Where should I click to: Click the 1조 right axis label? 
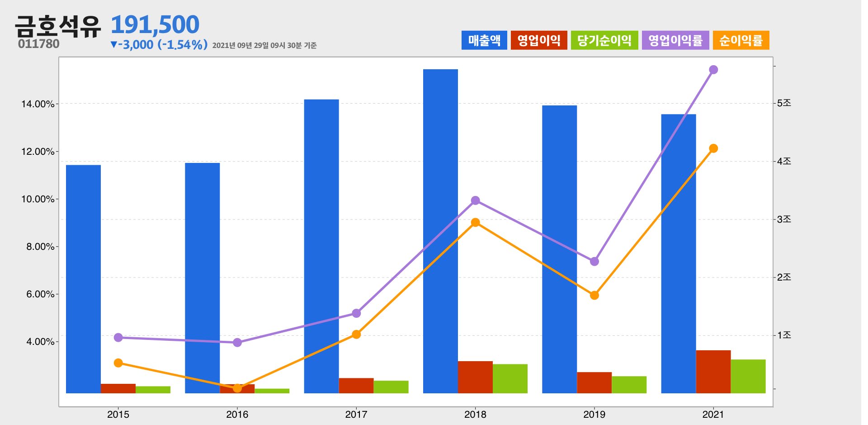[784, 335]
